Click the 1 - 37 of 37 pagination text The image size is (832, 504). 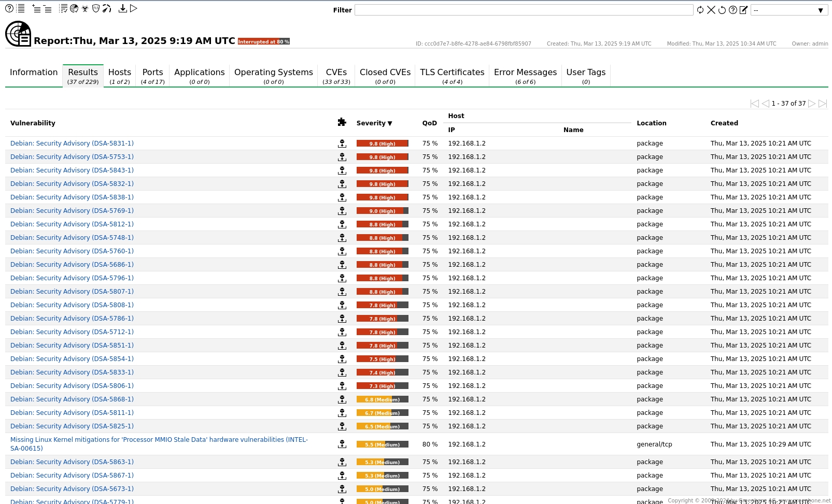coord(788,104)
